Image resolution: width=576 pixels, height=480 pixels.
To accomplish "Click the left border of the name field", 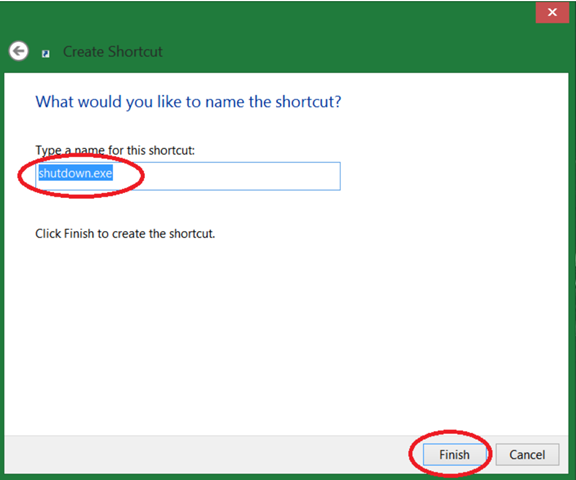I will (36, 176).
